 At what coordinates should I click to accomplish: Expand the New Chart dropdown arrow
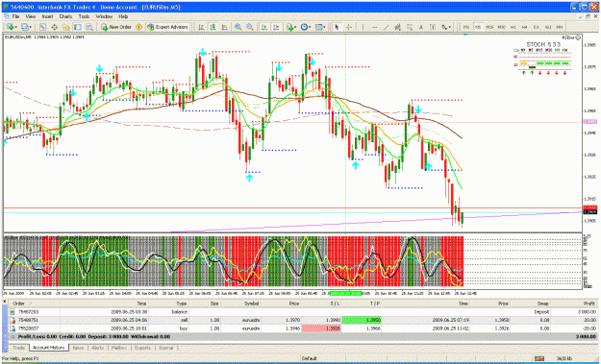[16, 27]
